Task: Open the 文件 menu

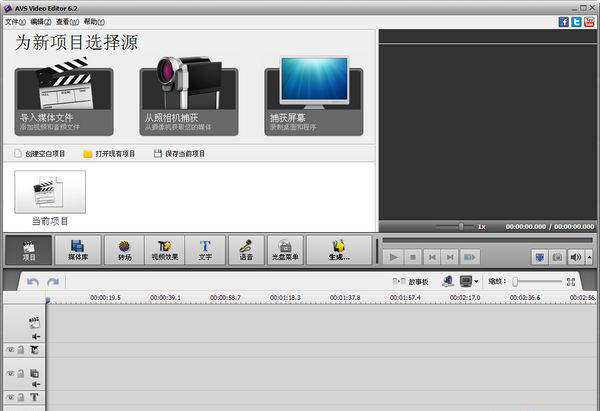Action: (15, 22)
